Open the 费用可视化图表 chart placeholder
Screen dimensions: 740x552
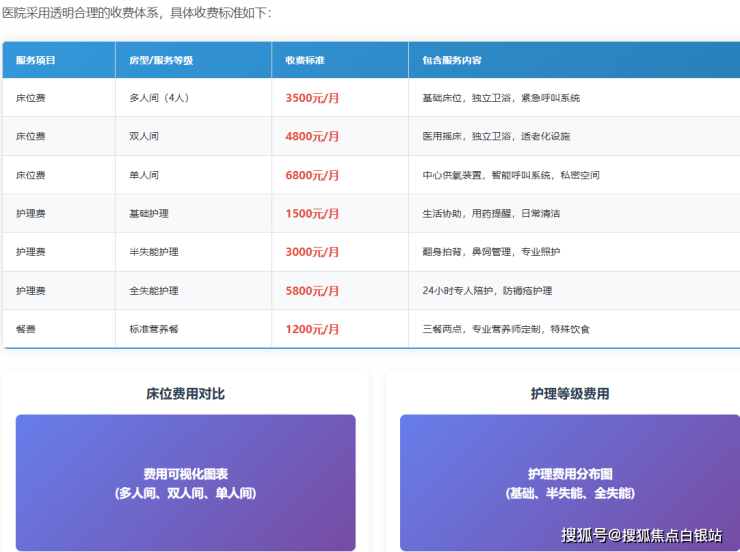coord(185,483)
